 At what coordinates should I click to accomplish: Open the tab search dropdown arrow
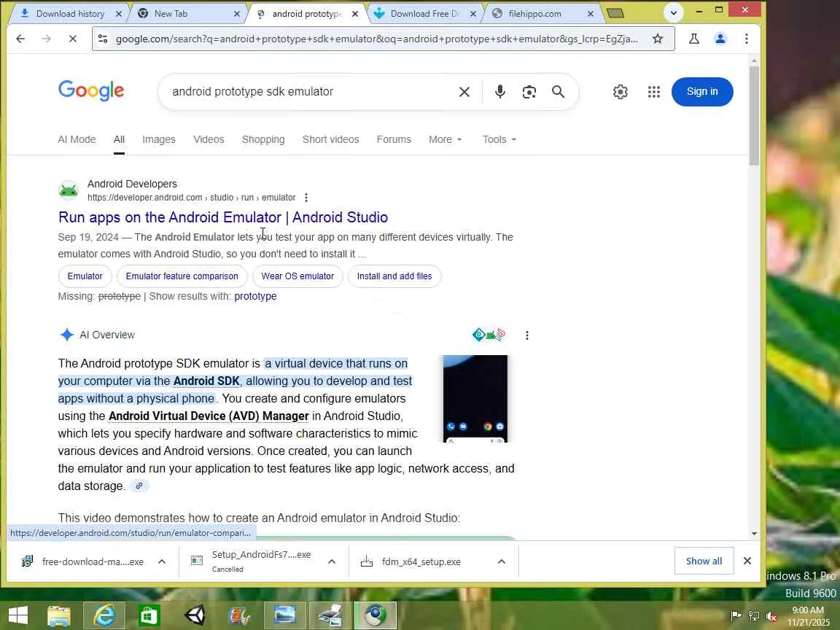tap(674, 13)
